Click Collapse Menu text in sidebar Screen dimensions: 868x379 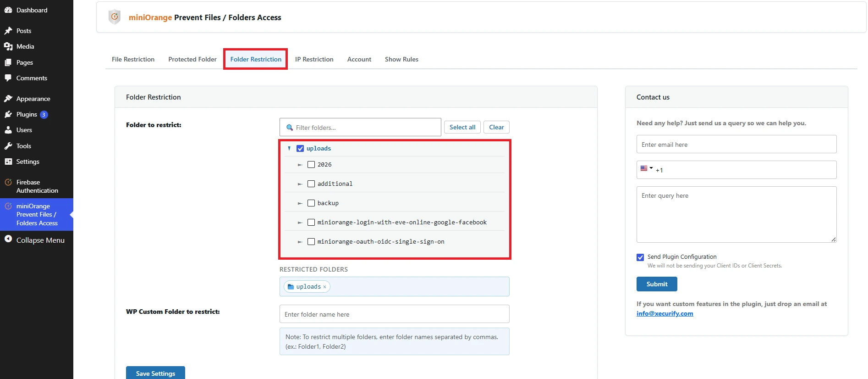click(x=40, y=240)
